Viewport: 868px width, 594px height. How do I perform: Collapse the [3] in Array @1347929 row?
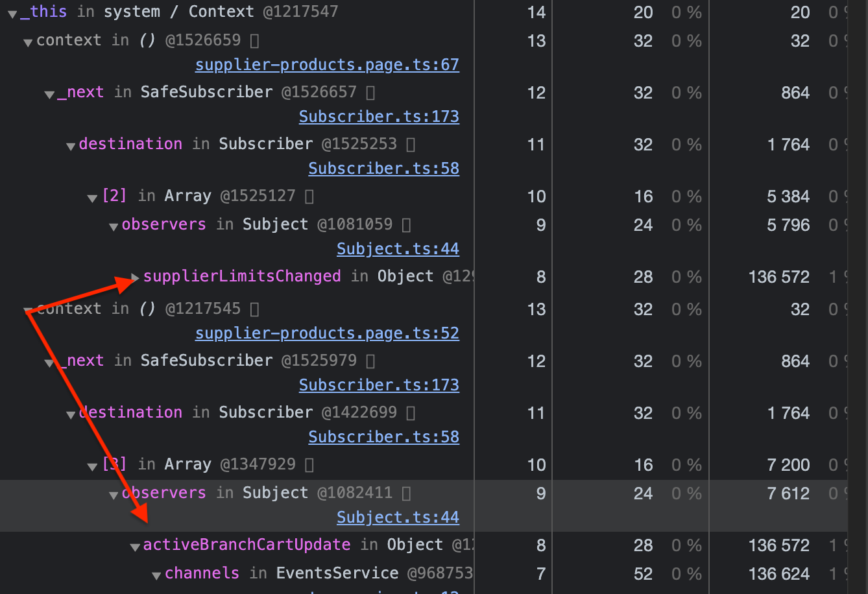coord(92,467)
